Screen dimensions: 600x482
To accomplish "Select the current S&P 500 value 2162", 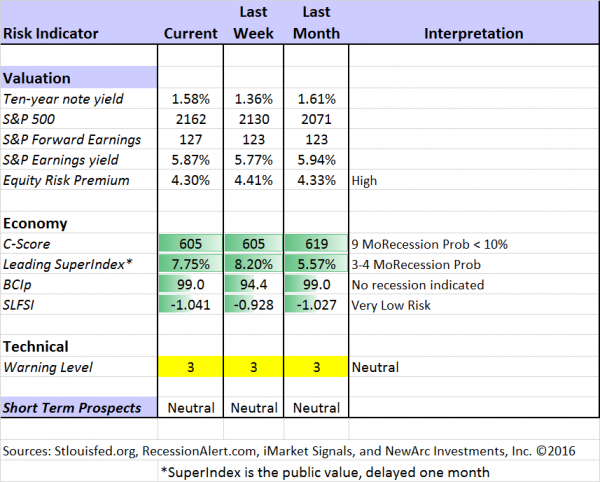I will coord(190,122).
